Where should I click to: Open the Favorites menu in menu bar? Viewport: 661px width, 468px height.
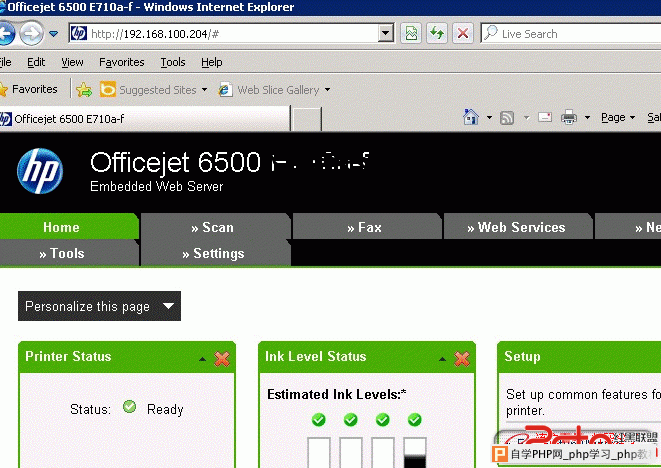coord(121,62)
